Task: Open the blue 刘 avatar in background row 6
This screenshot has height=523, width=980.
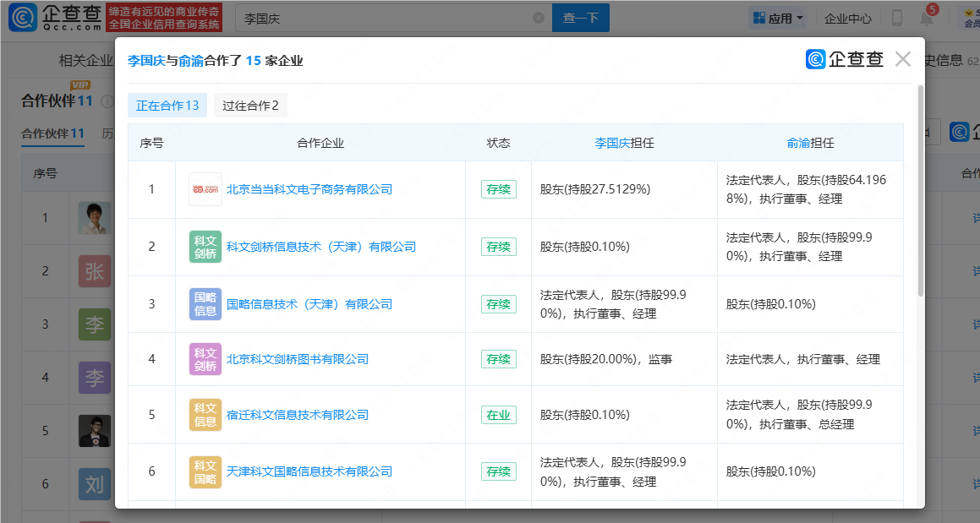Action: click(x=95, y=483)
